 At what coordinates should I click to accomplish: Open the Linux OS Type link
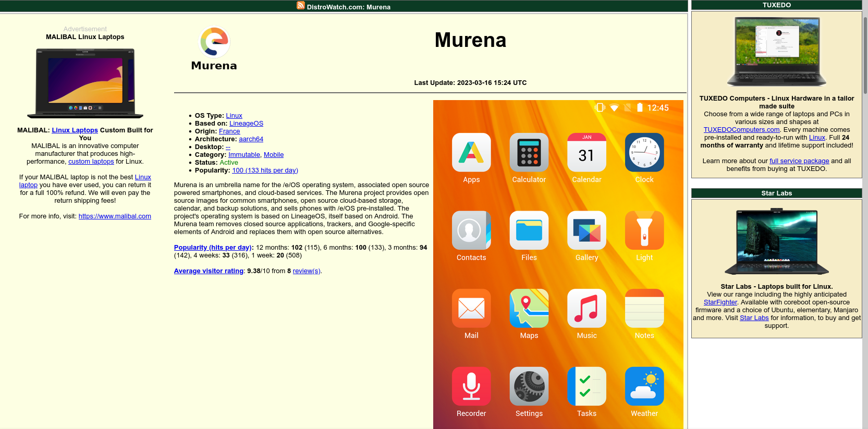pos(234,116)
